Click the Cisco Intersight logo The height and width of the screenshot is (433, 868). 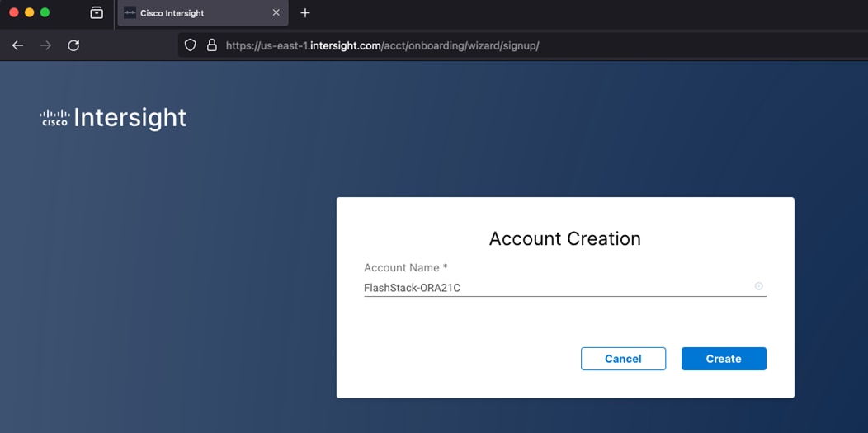pyautogui.click(x=113, y=118)
